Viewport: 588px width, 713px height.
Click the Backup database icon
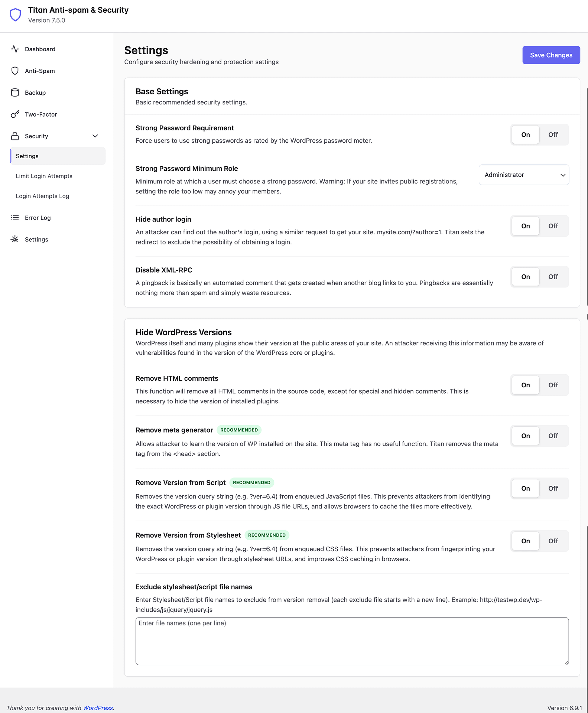(x=15, y=93)
